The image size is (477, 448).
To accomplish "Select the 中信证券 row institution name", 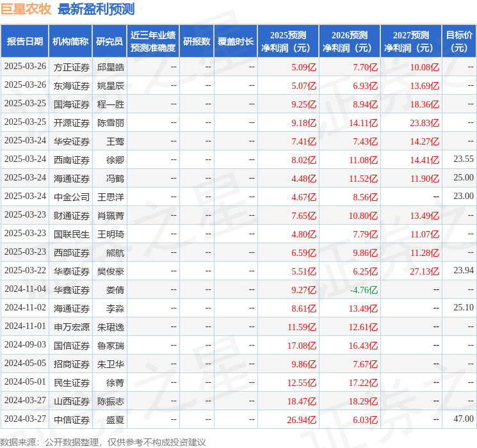I will (71, 419).
